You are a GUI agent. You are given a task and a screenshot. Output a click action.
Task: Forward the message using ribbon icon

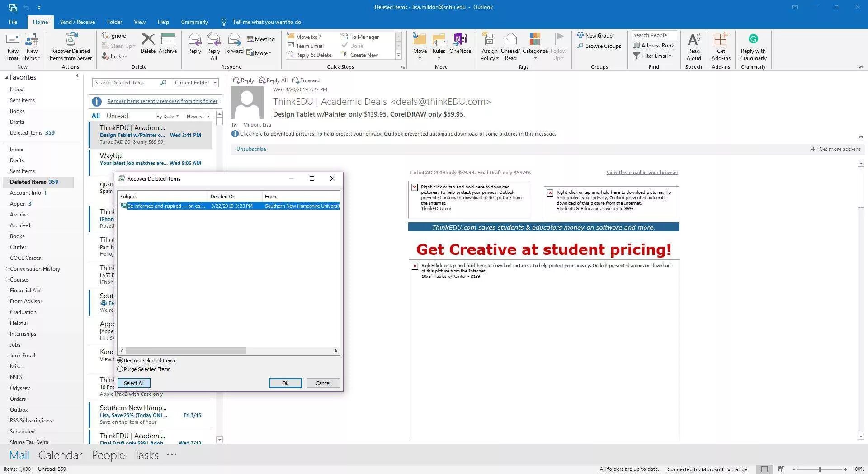[234, 44]
